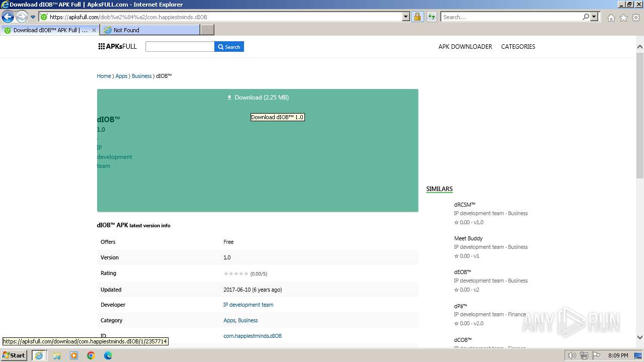Open CATEGORIES menu item

(x=518, y=46)
